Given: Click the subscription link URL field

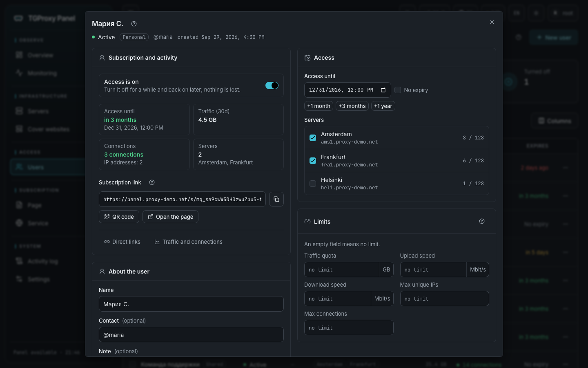Looking at the screenshot, I should tap(182, 199).
